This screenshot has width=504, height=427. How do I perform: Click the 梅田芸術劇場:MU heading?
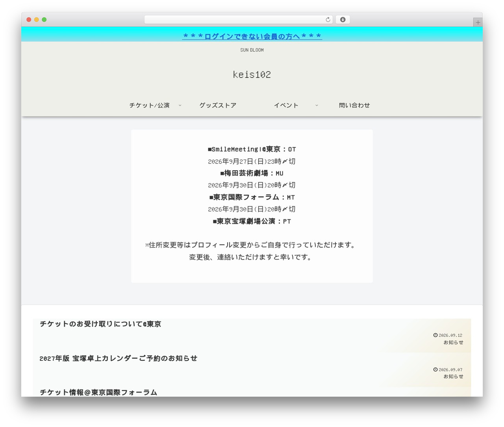pyautogui.click(x=252, y=173)
